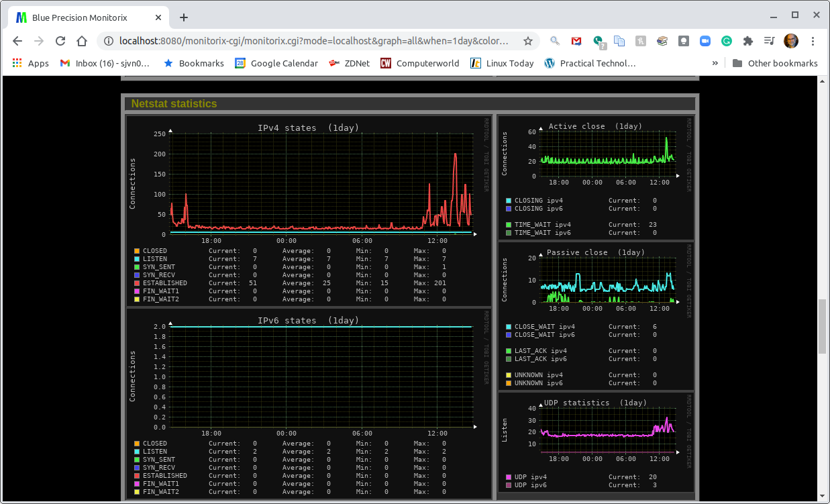Expand the hidden bookmarks chevron
The width and height of the screenshot is (830, 504).
coord(715,63)
